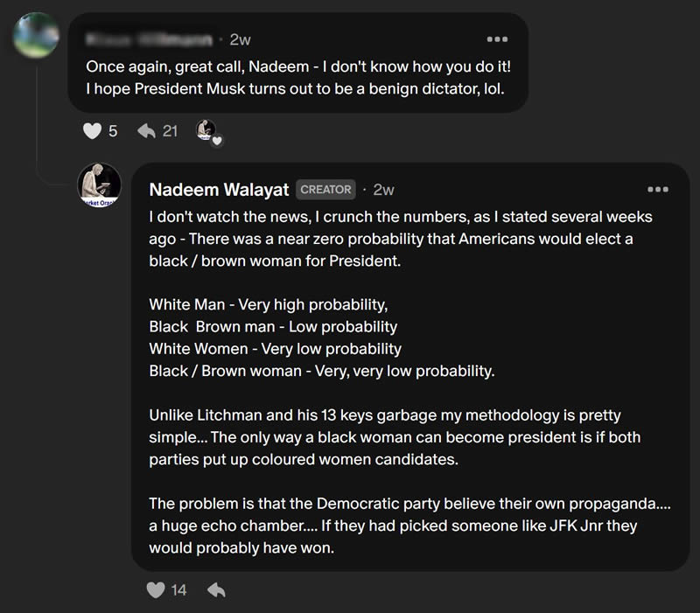Open the three-dot menu on the top comment
The height and width of the screenshot is (613, 700).
pyautogui.click(x=496, y=39)
